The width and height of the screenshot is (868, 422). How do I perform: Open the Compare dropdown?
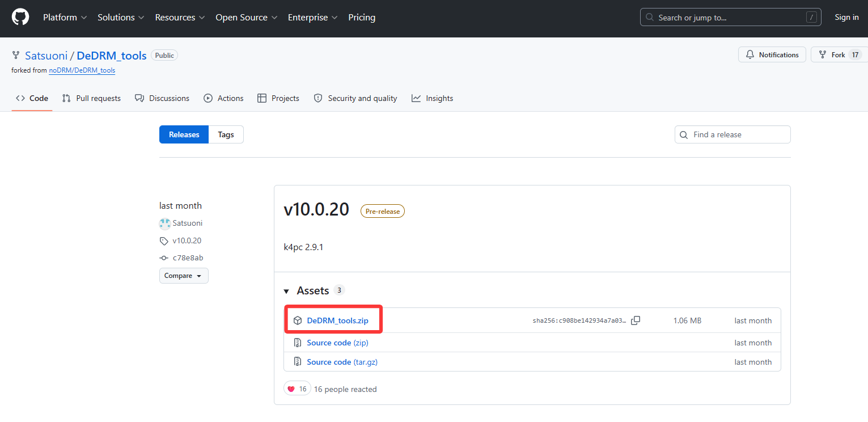[184, 276]
